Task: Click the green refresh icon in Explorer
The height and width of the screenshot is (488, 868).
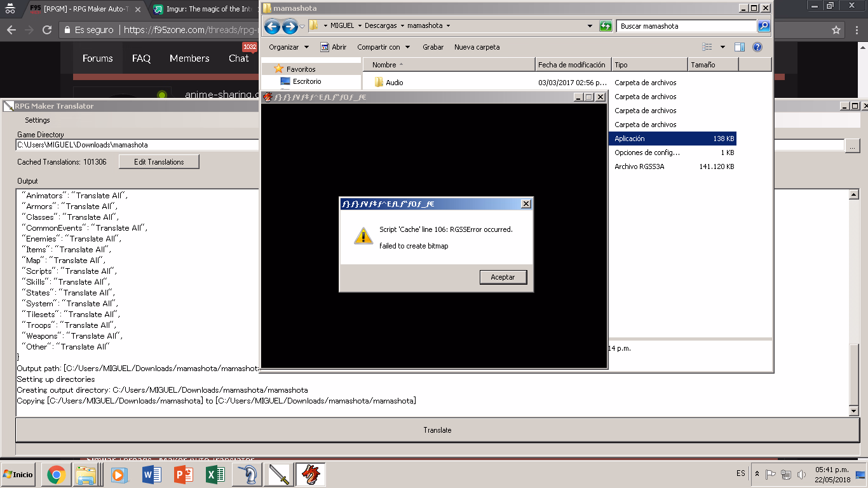Action: [x=606, y=26]
